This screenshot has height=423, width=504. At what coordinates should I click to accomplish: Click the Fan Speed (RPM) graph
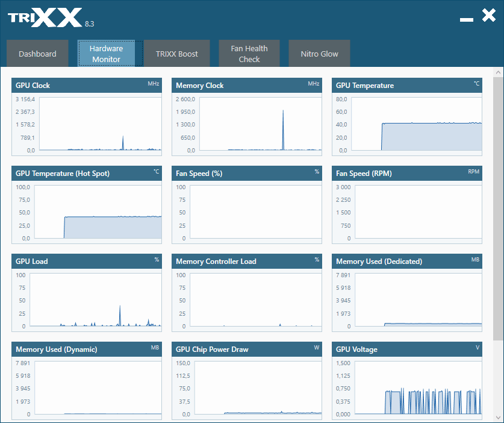coord(418,211)
